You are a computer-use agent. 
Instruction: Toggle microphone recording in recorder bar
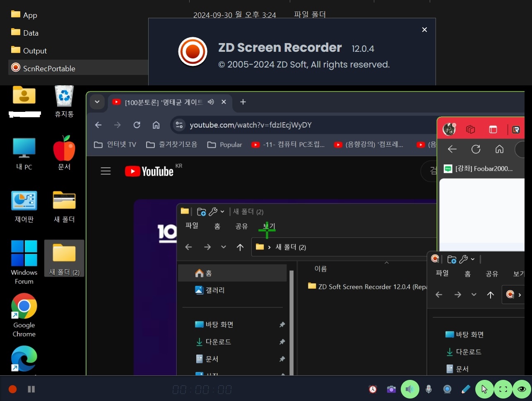428,389
